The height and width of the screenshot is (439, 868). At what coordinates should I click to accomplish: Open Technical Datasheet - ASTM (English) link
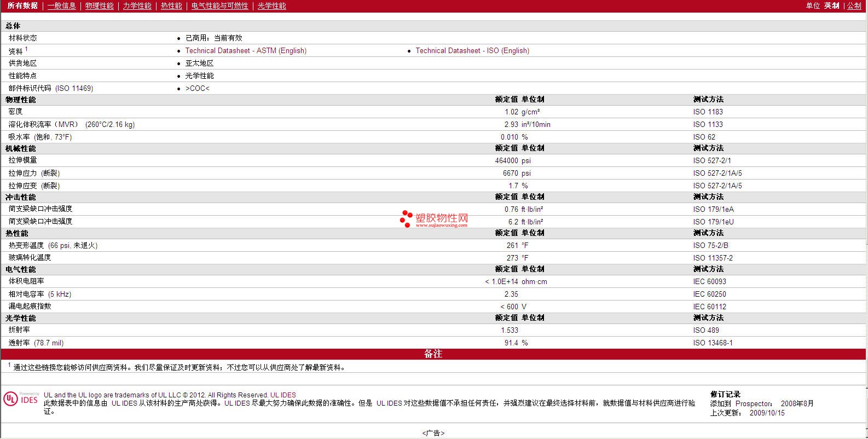(x=246, y=50)
